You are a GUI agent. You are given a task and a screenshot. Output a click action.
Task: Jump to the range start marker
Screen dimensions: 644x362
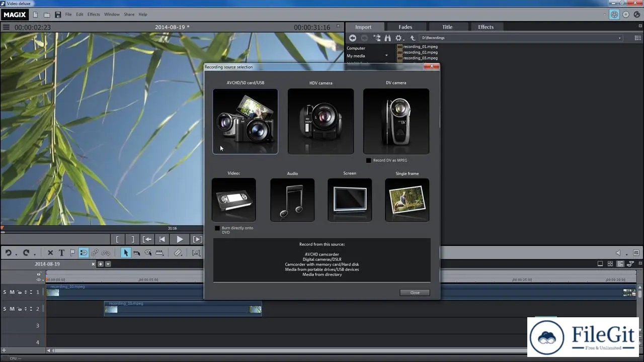pos(147,239)
